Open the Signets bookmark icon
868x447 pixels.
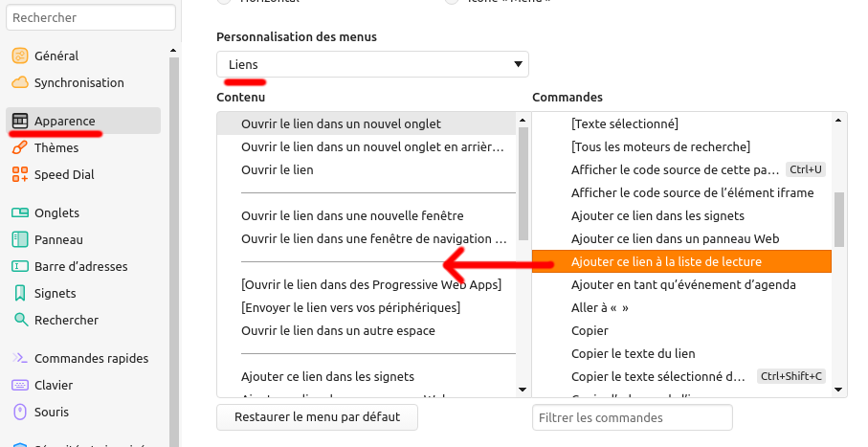pos(19,294)
